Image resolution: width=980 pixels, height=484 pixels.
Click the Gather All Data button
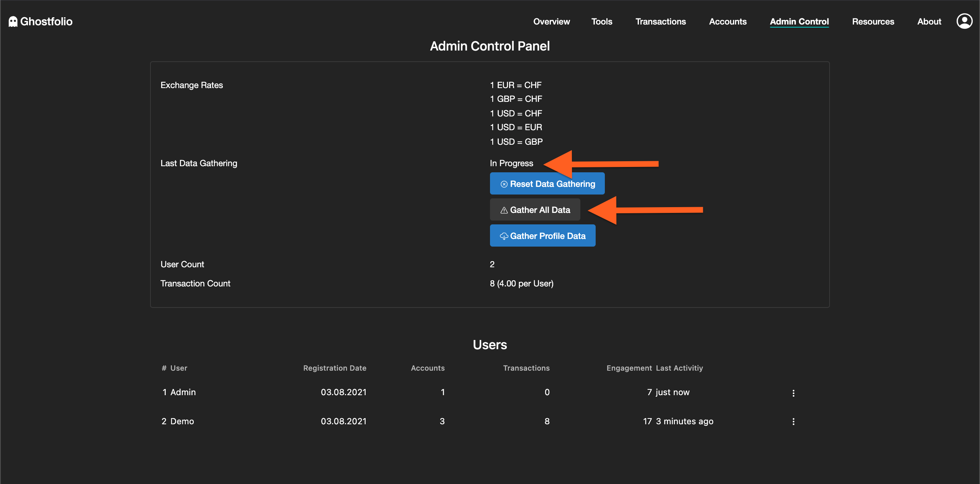click(x=535, y=210)
